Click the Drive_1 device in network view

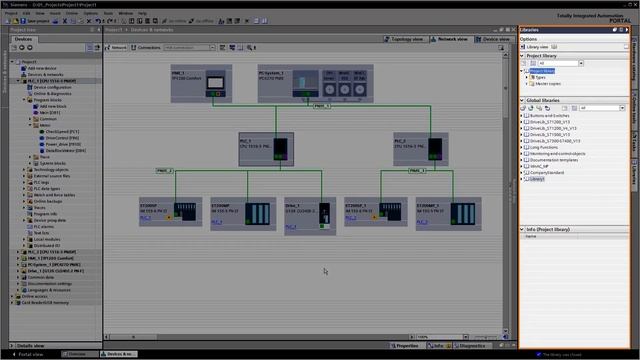[x=310, y=216]
